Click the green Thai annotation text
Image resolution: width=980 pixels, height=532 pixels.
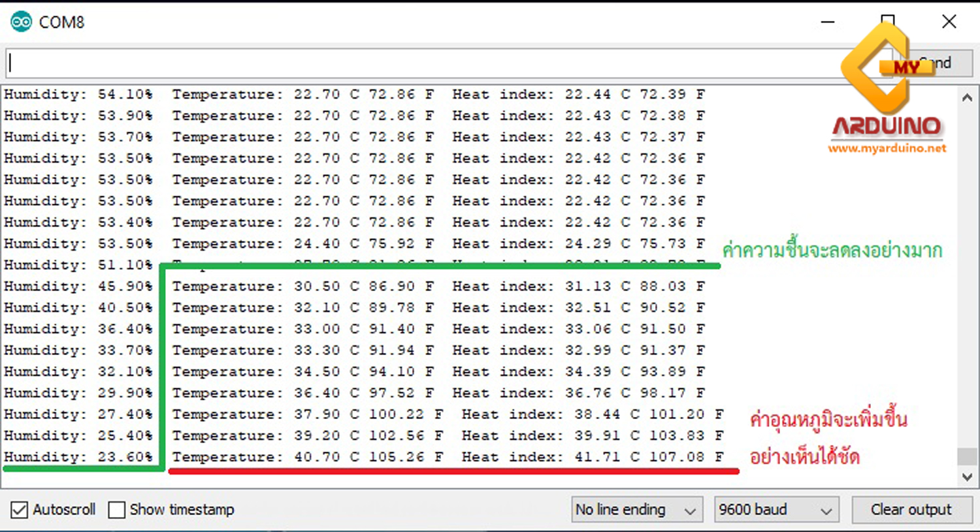point(832,251)
